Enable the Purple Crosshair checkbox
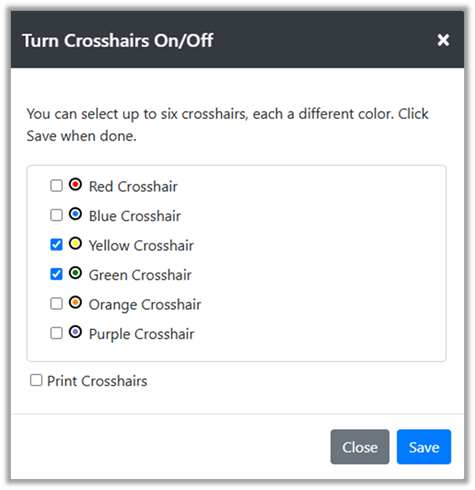475x490 pixels. coord(56,333)
